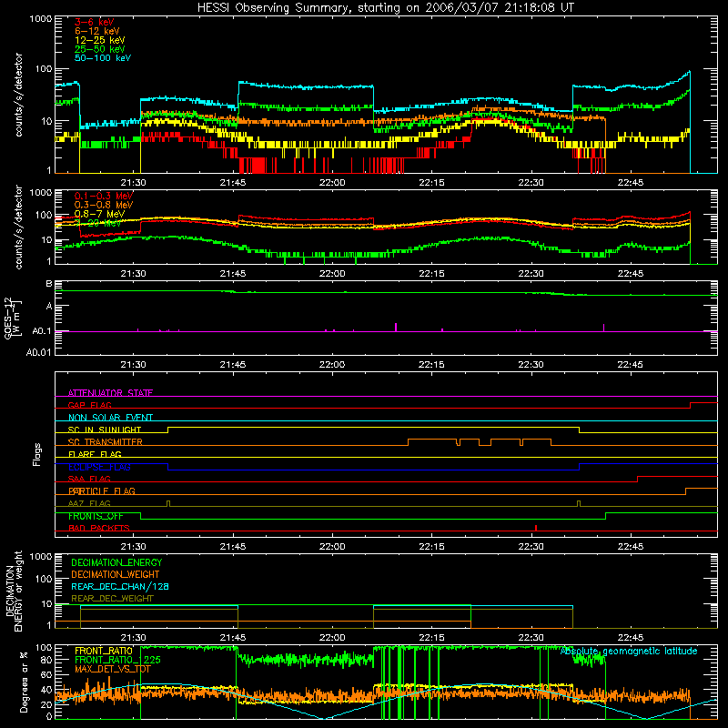Select the SC_IN_SUNLIGHT flag label
The image size is (728, 728).
(x=105, y=430)
